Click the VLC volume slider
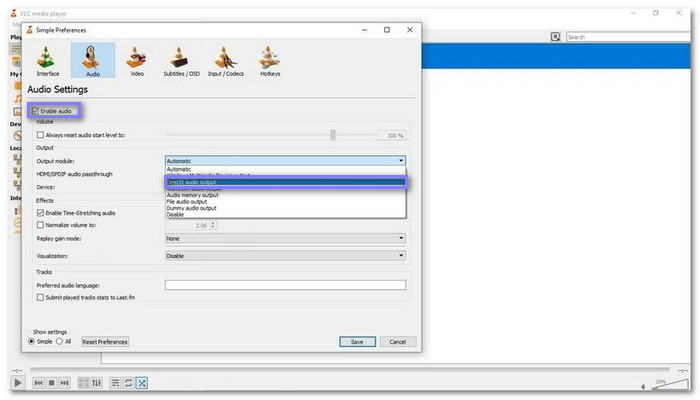 pyautogui.click(x=670, y=384)
